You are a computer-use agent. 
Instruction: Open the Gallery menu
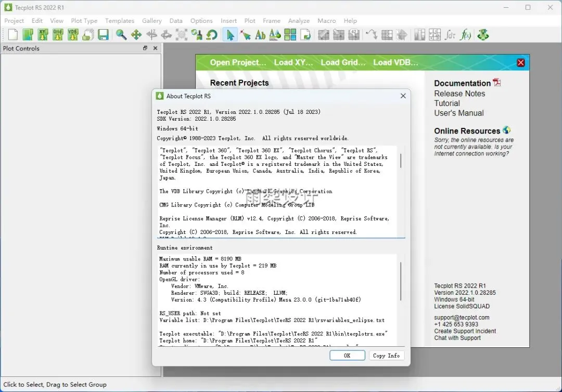[x=151, y=21]
